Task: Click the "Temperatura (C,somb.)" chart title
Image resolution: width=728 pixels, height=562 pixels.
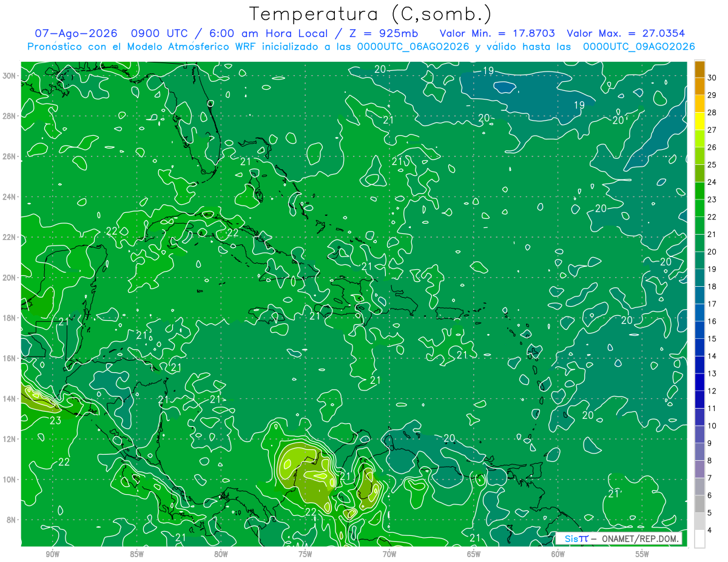Action: click(x=371, y=14)
